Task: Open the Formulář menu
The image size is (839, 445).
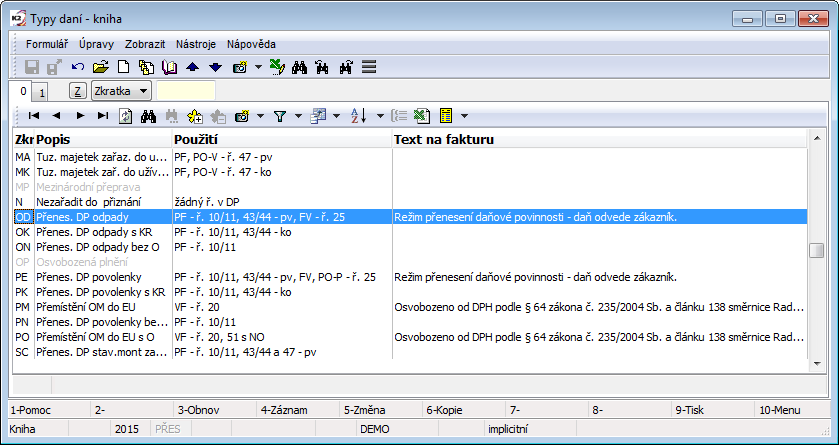Action: (47, 44)
